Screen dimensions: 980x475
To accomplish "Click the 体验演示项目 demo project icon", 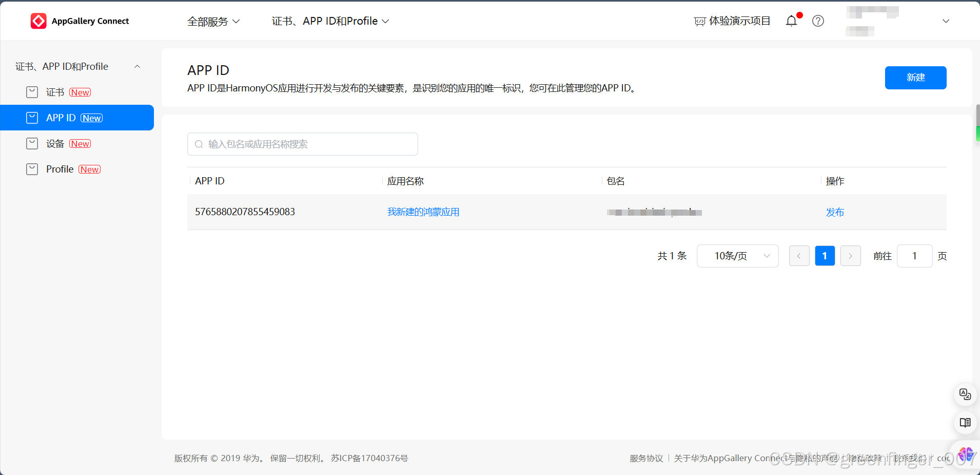I will 700,21.
